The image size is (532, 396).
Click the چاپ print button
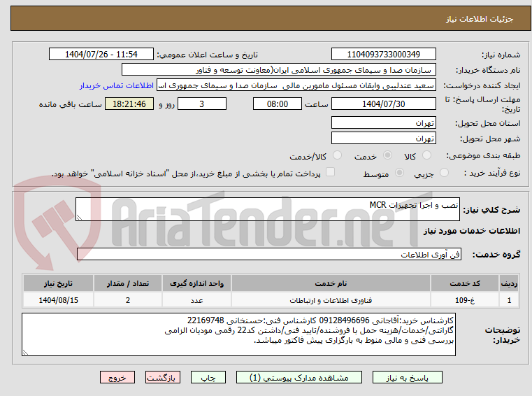(x=208, y=377)
